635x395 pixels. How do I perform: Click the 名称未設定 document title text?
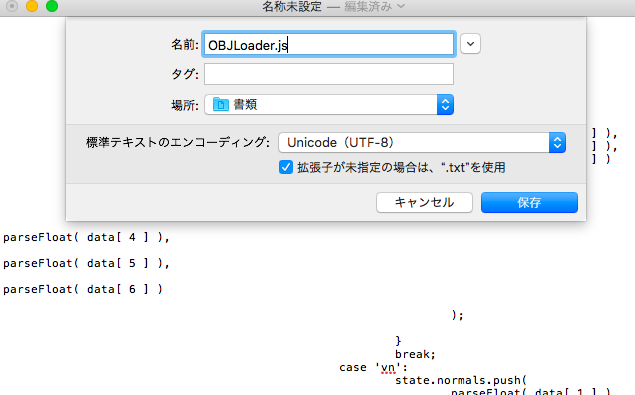point(292,6)
